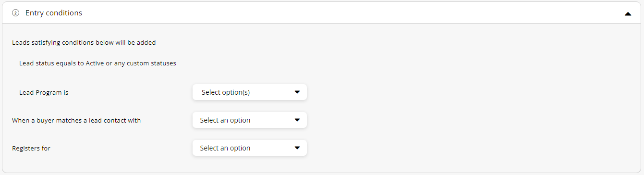Open the Lead Program dropdown arrow
644x175 pixels.
point(297,92)
